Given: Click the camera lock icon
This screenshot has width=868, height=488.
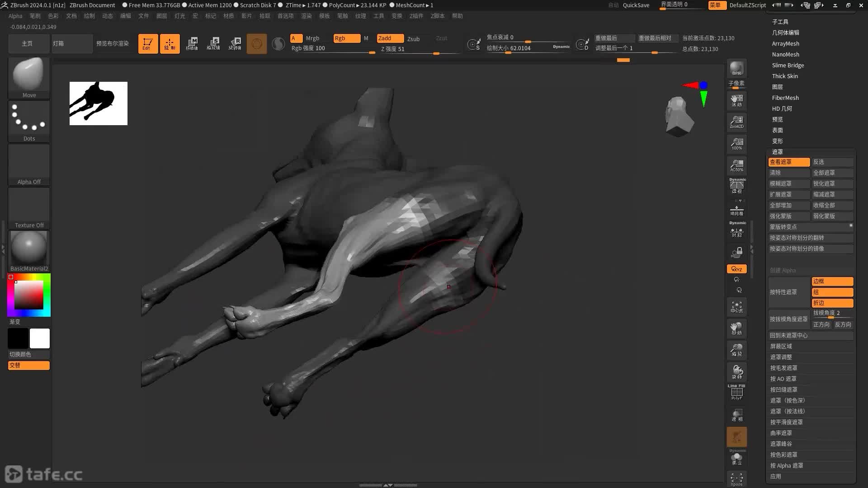Looking at the screenshot, I should (x=736, y=252).
